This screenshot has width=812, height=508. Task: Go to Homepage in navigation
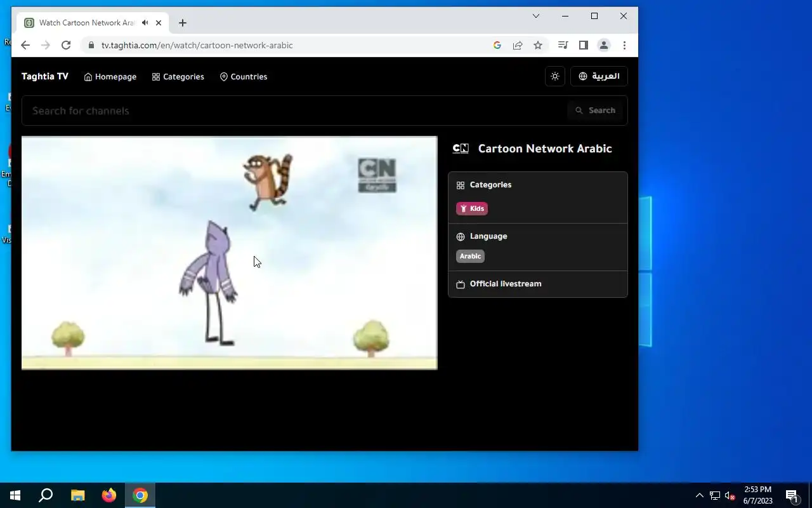(110, 77)
